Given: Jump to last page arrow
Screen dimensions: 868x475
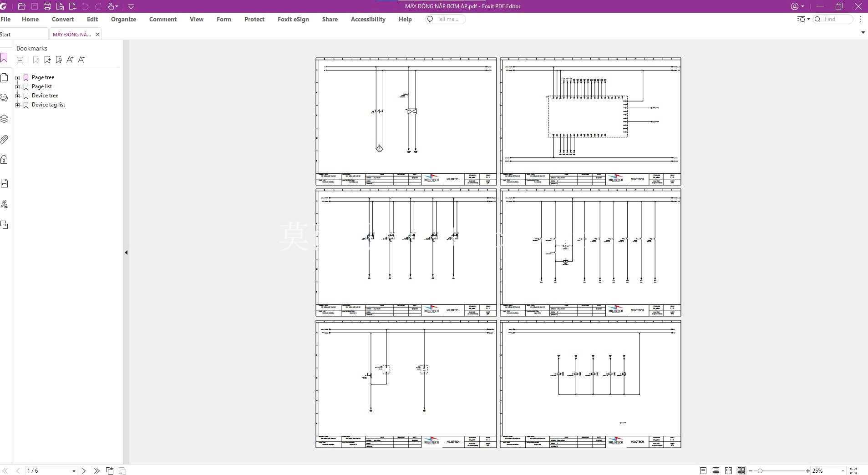Looking at the screenshot, I should point(96,471).
